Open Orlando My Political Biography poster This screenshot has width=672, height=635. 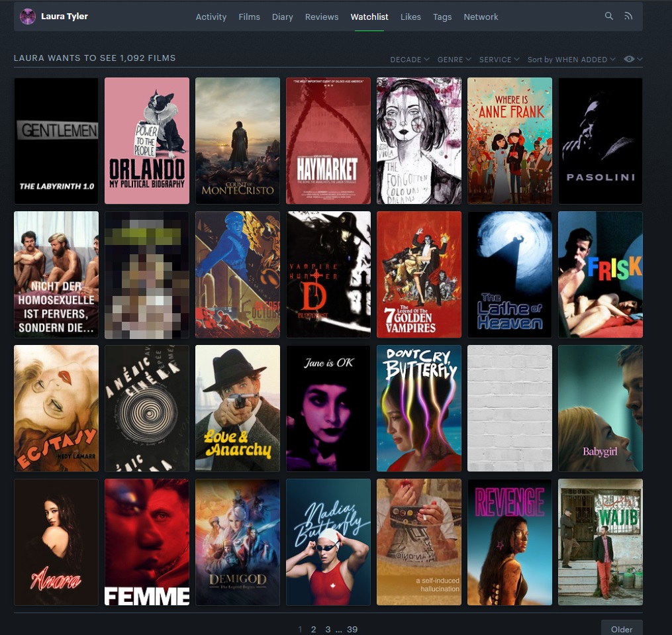click(x=147, y=140)
